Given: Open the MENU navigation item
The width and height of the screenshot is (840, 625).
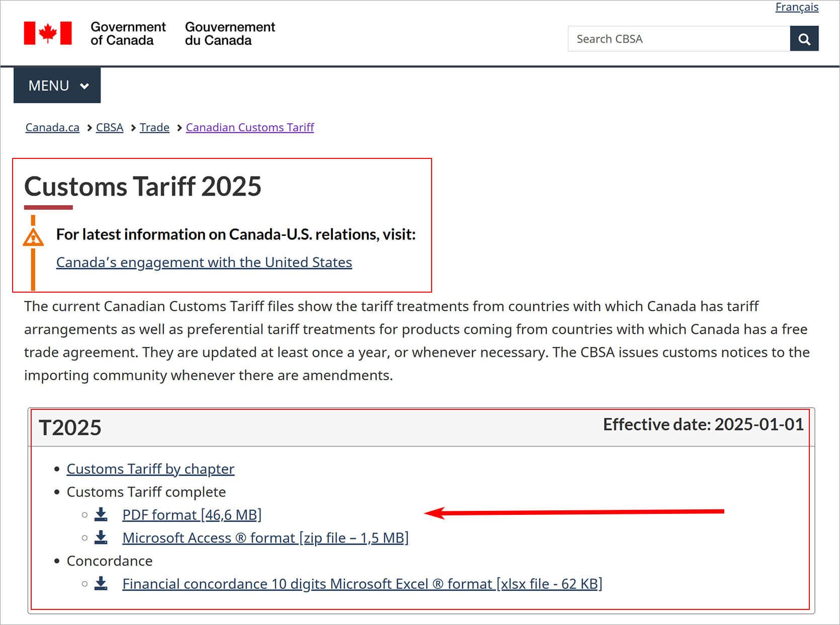Looking at the screenshot, I should [x=49, y=85].
